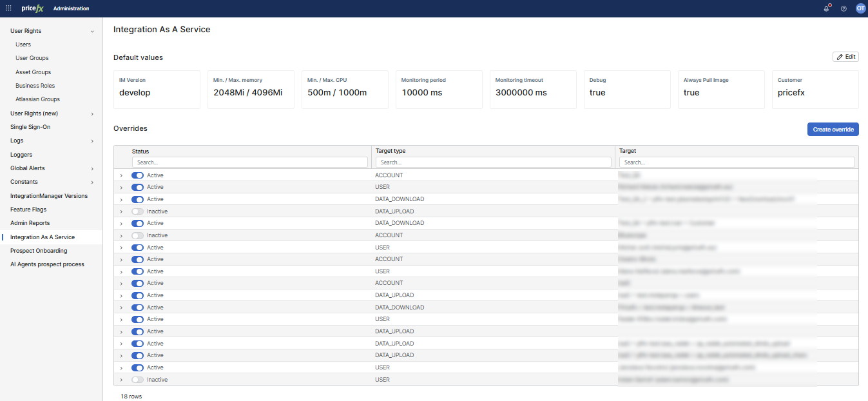Open the OT user avatar menu

pyautogui.click(x=860, y=8)
